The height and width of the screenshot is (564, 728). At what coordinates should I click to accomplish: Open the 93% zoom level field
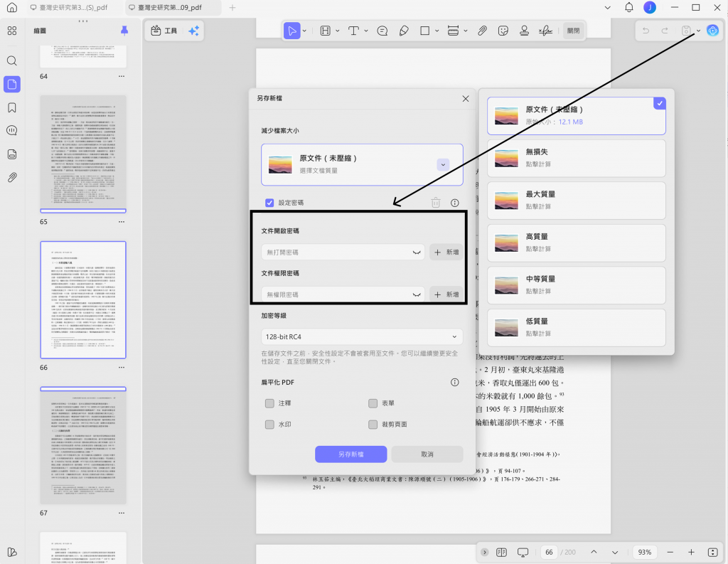click(644, 553)
